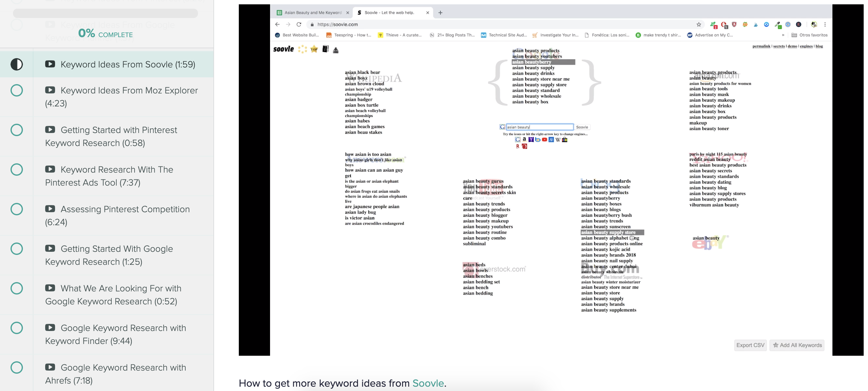The image size is (868, 391).
Task: Toggle completion circle for Getting Started With Google
Action: click(16, 248)
